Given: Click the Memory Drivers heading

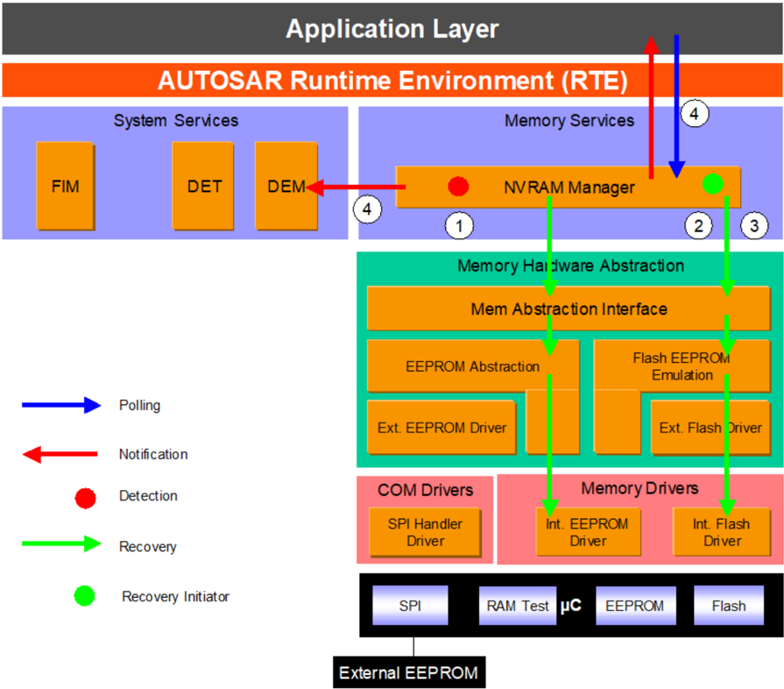Looking at the screenshot, I should point(639,488).
